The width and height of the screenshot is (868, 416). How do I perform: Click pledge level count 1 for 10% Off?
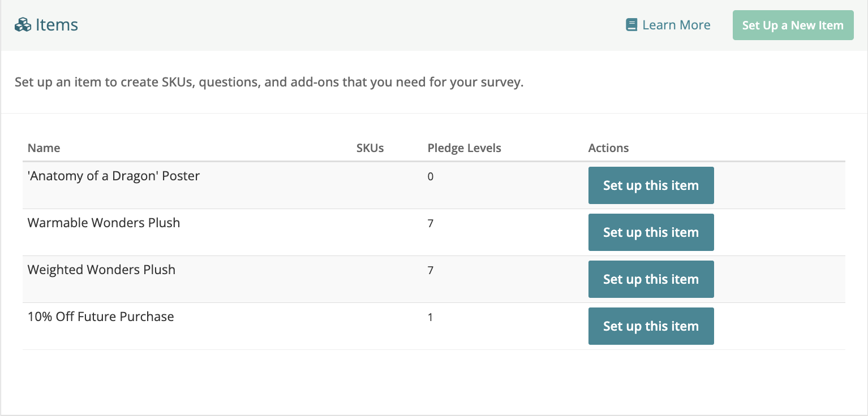tap(431, 317)
